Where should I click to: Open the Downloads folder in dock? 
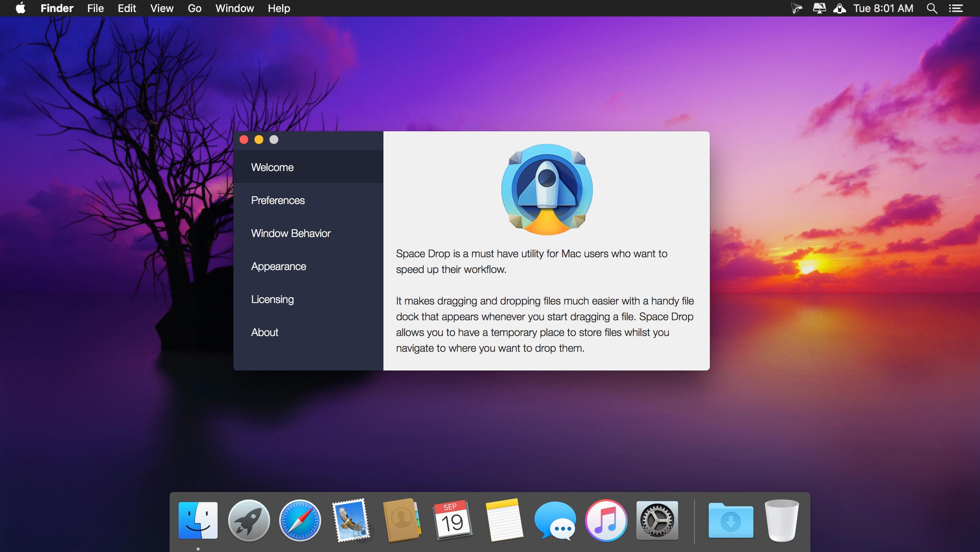pos(730,520)
